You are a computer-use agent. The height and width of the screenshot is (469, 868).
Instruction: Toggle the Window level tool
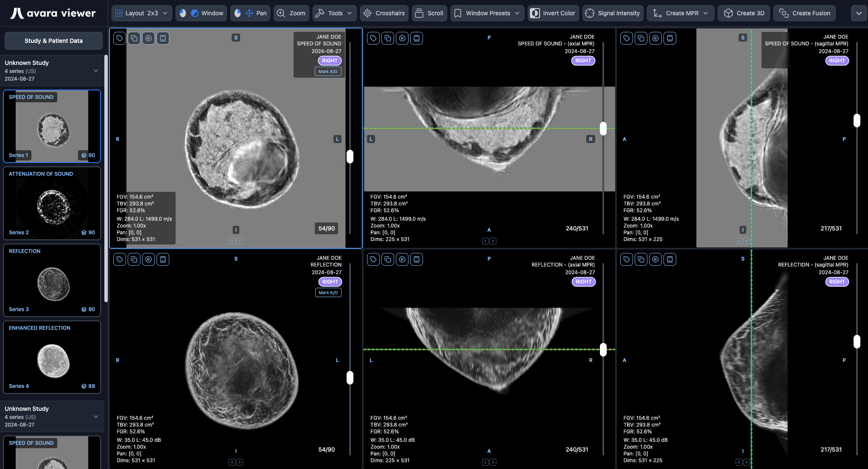pos(201,13)
